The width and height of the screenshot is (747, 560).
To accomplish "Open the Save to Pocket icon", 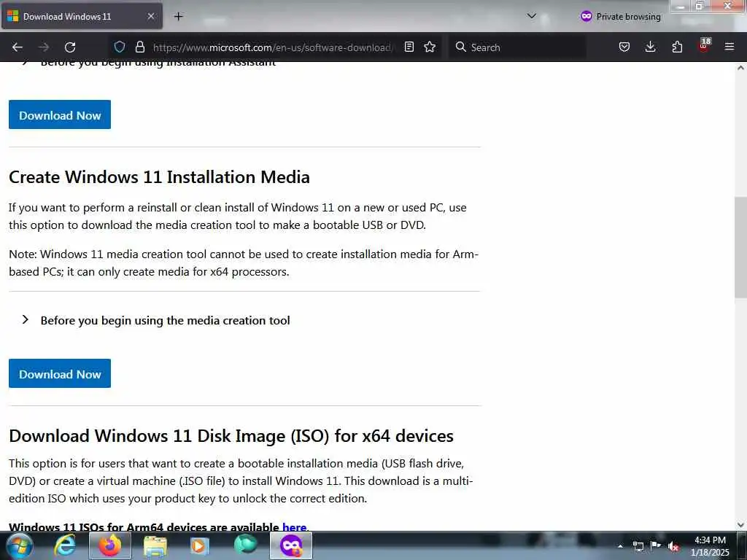I will [624, 47].
